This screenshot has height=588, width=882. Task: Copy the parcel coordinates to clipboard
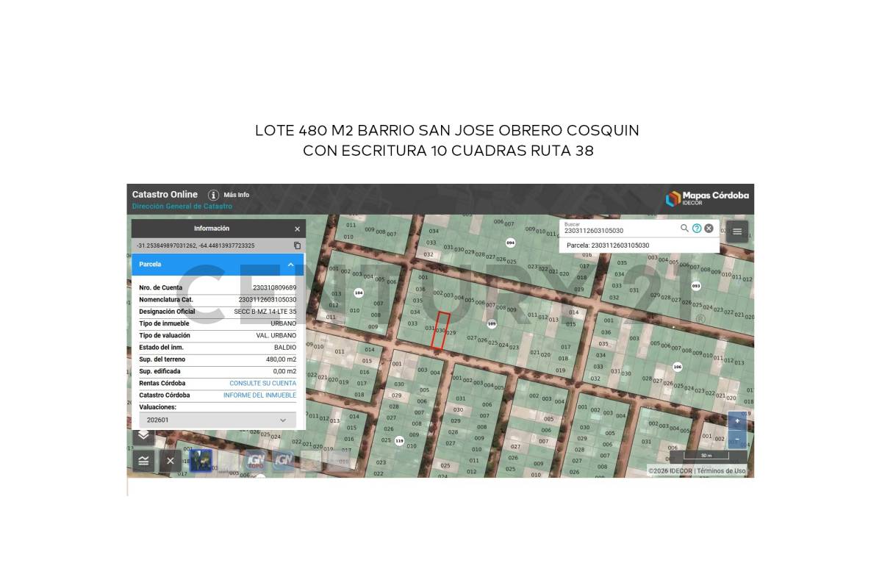[x=297, y=245]
